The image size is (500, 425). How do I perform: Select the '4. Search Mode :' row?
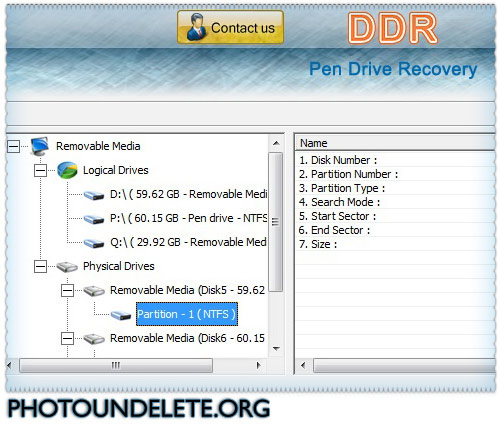395,202
